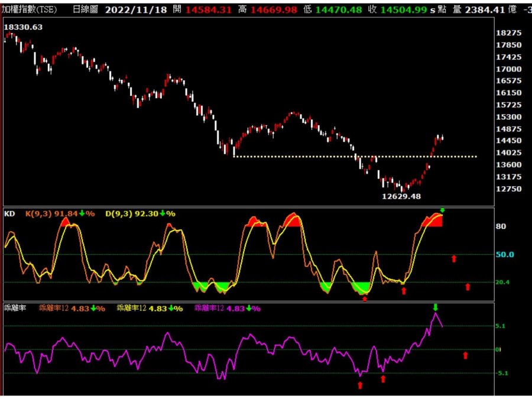
Task: Select the 日線圖 chart type label
Action: (x=85, y=9)
